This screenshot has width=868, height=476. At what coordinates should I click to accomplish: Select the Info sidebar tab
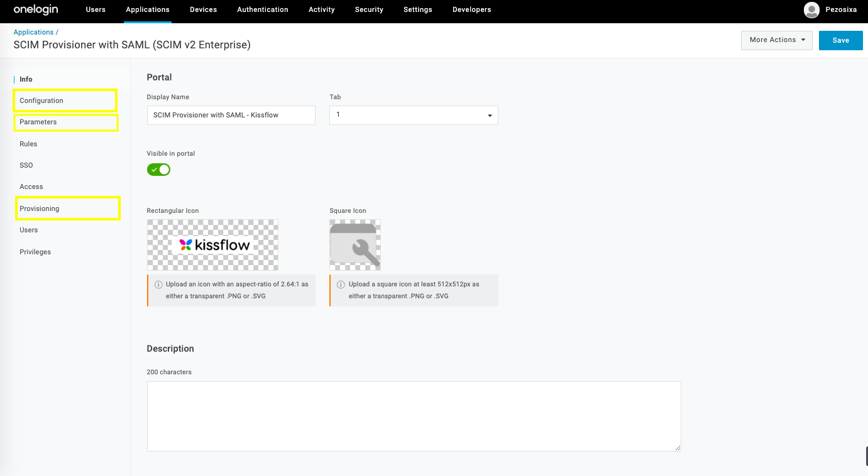pyautogui.click(x=26, y=79)
